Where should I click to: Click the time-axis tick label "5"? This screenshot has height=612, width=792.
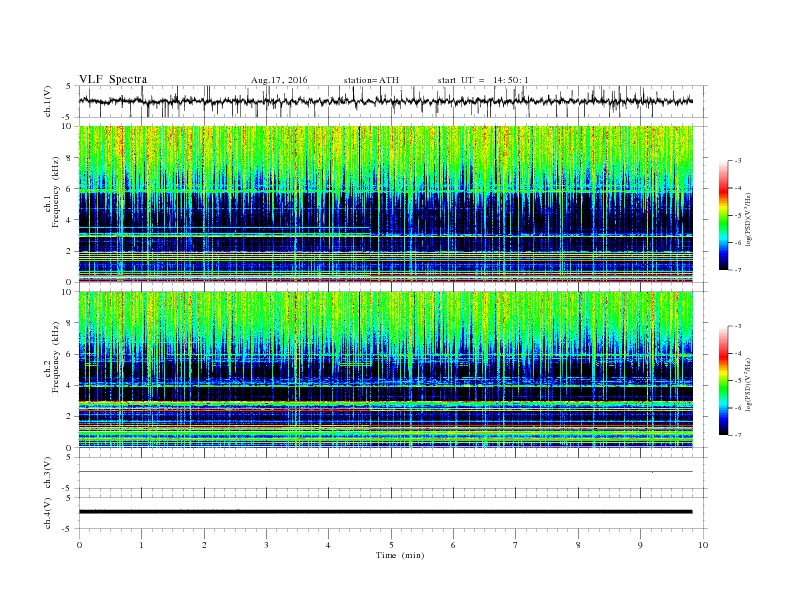pos(391,545)
